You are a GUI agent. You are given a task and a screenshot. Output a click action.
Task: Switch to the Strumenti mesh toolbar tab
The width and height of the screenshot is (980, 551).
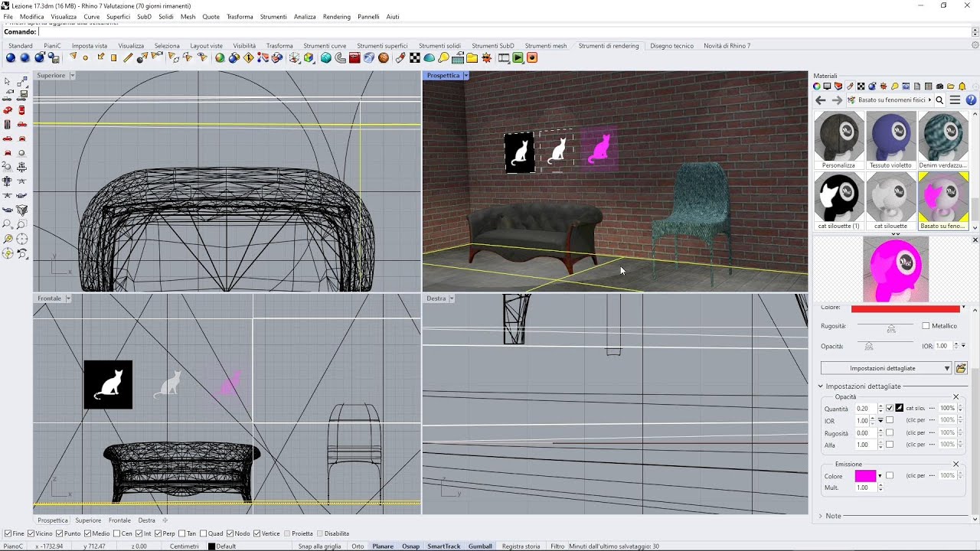(x=546, y=46)
